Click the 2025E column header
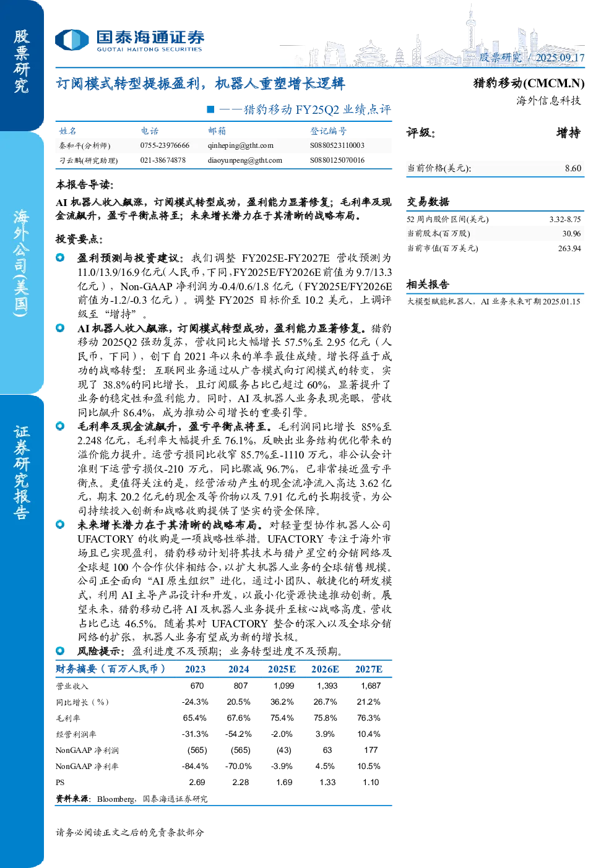The image size is (614, 868). 282,669
